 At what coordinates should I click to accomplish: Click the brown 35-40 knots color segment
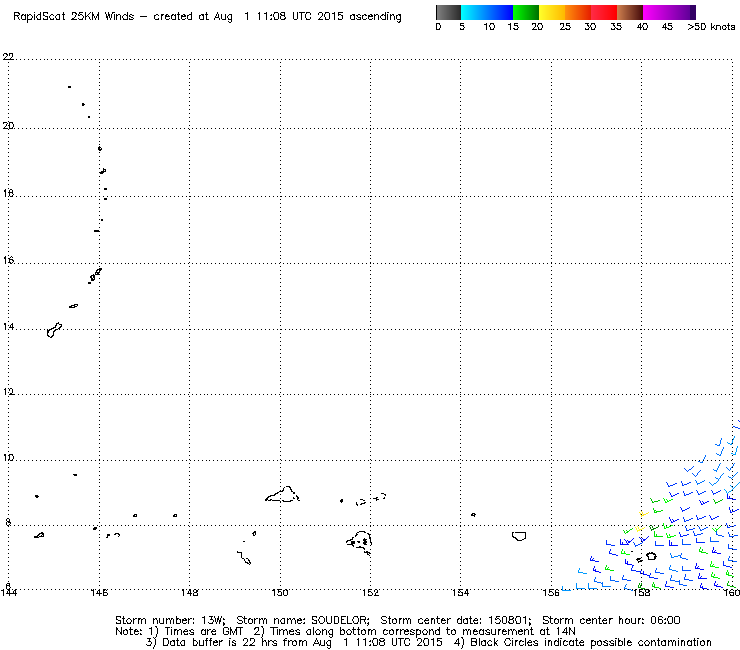click(x=630, y=12)
